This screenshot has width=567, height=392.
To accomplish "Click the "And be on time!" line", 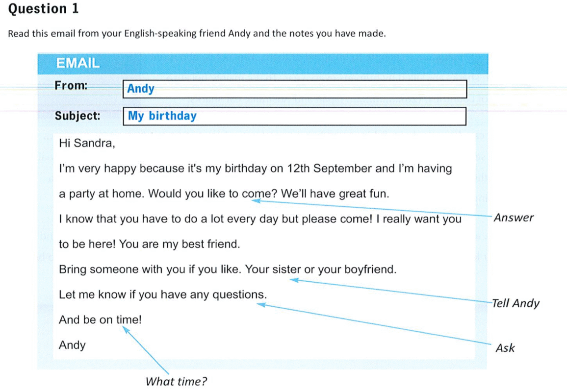I will (x=100, y=320).
